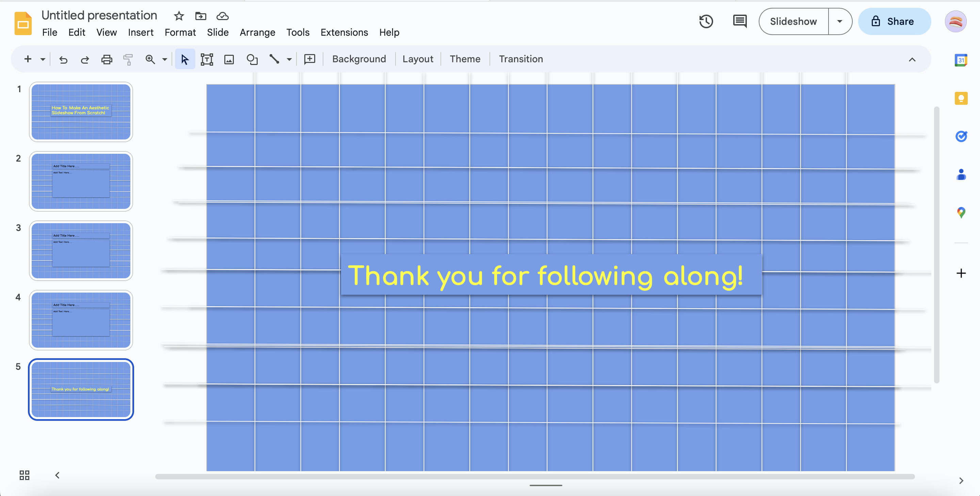Select the Shape tool

click(252, 59)
